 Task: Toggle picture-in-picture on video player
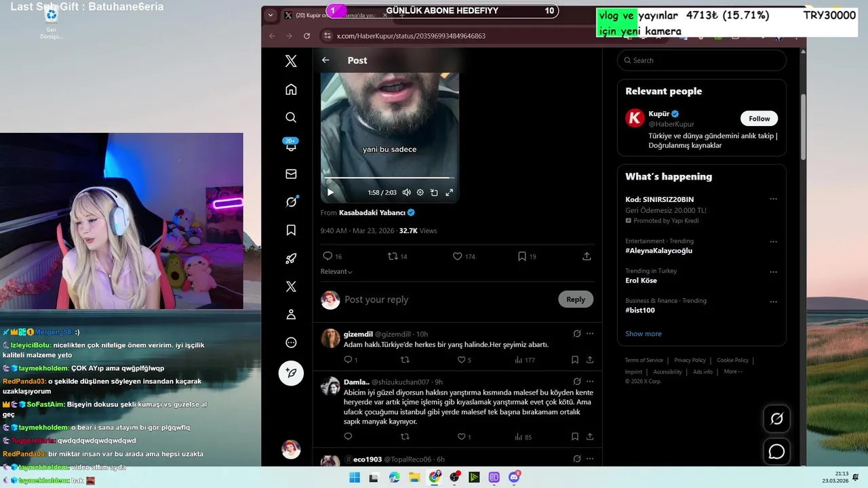[x=435, y=192]
